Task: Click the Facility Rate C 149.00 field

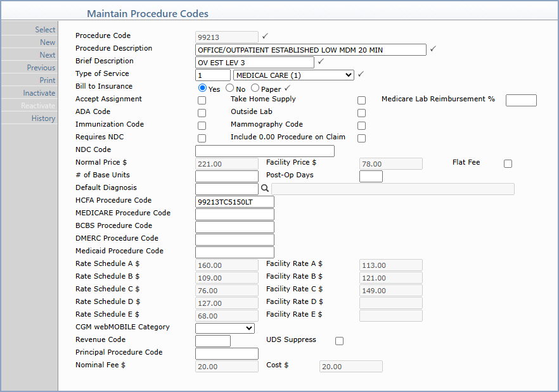Action: click(x=391, y=290)
